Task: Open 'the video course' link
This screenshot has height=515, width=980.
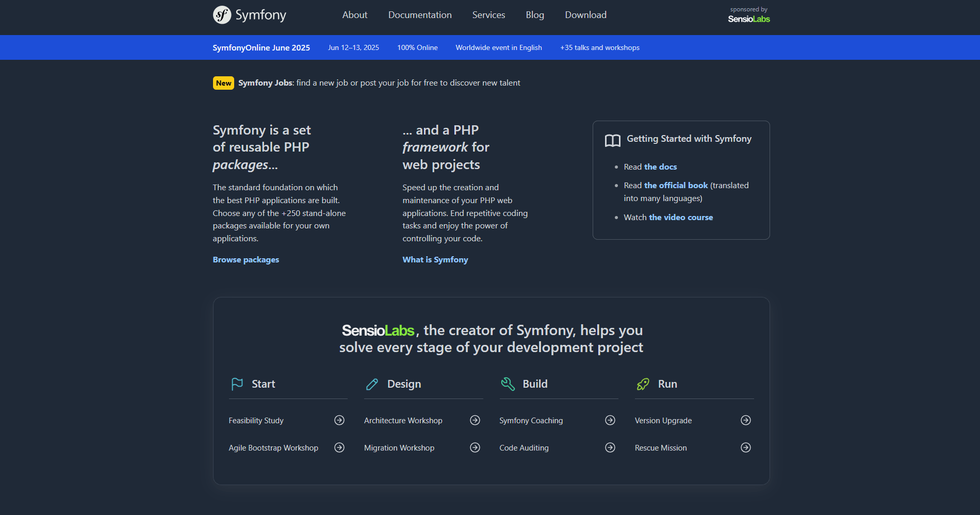Action: [x=681, y=218]
